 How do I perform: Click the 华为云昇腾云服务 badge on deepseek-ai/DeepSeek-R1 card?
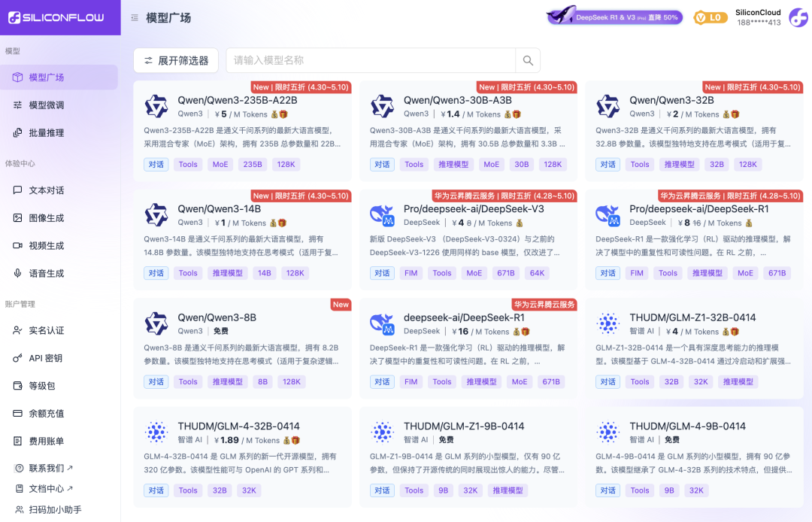pos(544,305)
